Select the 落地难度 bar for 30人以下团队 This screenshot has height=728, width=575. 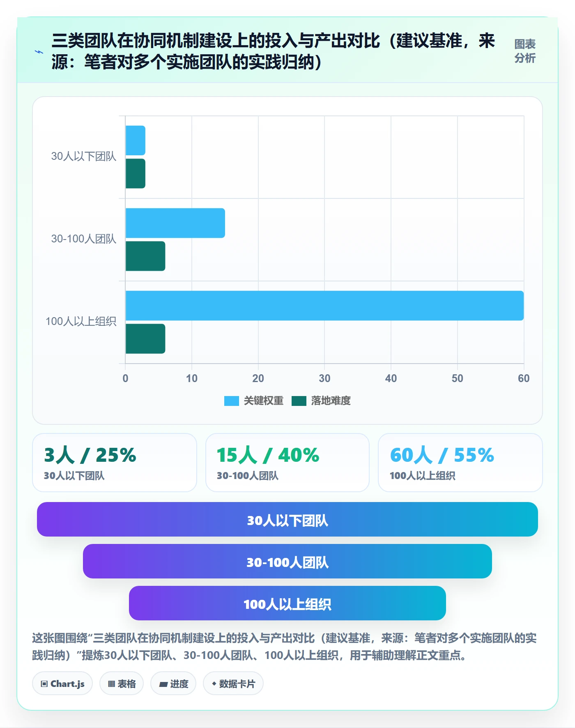(136, 173)
